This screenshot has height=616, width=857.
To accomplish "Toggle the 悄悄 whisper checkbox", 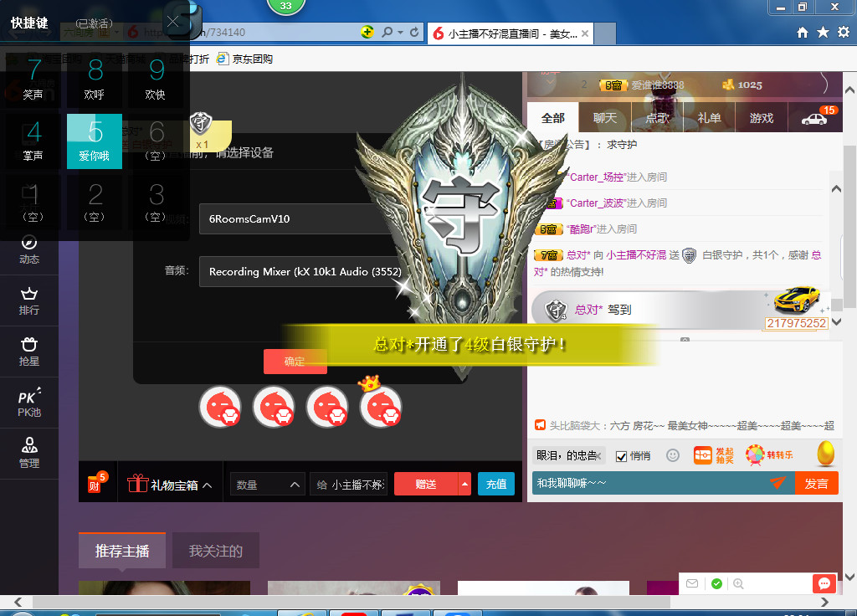I will coord(622,456).
